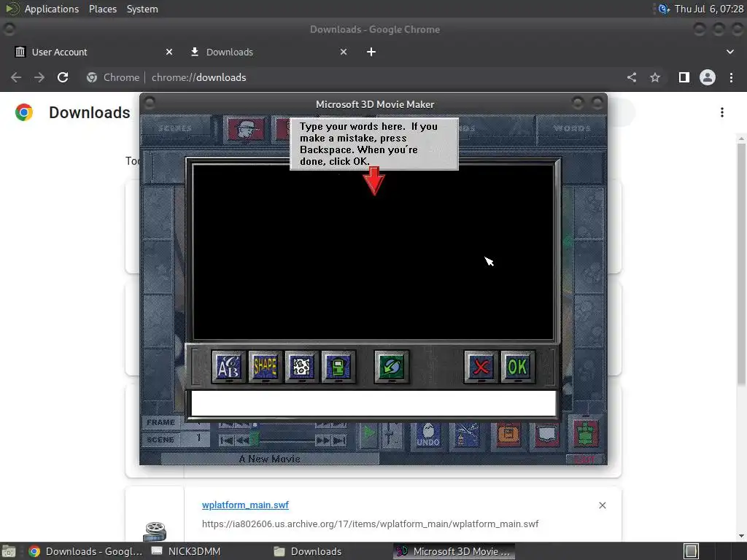Open the wplatform_main.swf download link
The image size is (747, 560).
[x=245, y=505]
